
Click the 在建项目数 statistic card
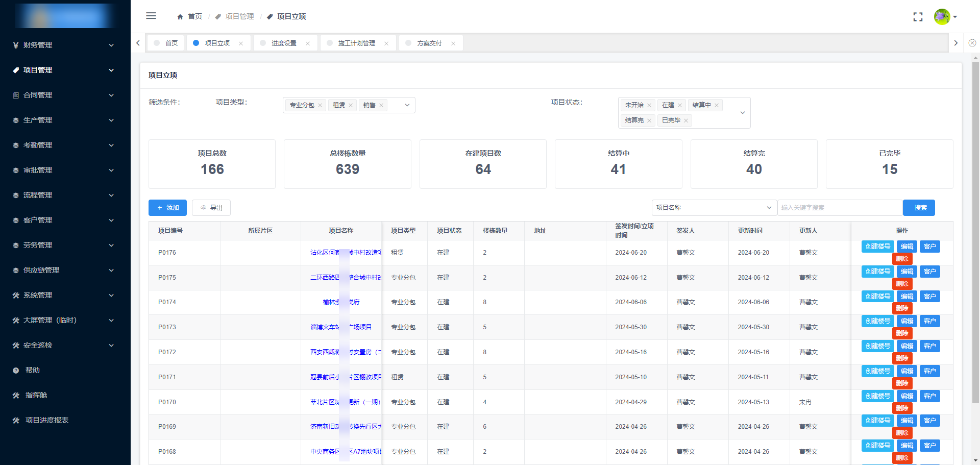[x=483, y=164]
